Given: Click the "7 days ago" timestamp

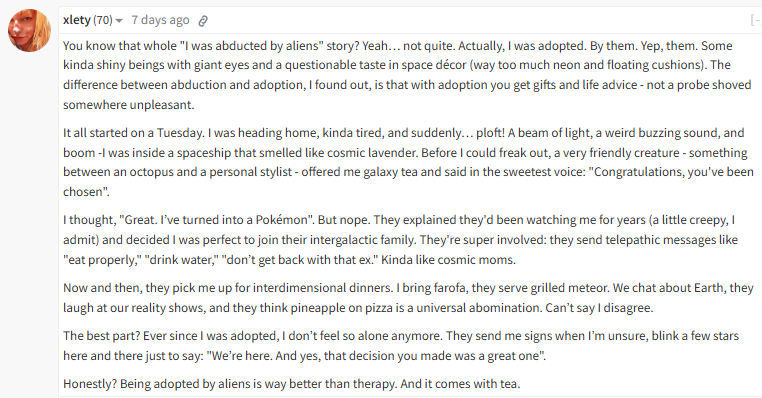Looking at the screenshot, I should pyautogui.click(x=160, y=20).
